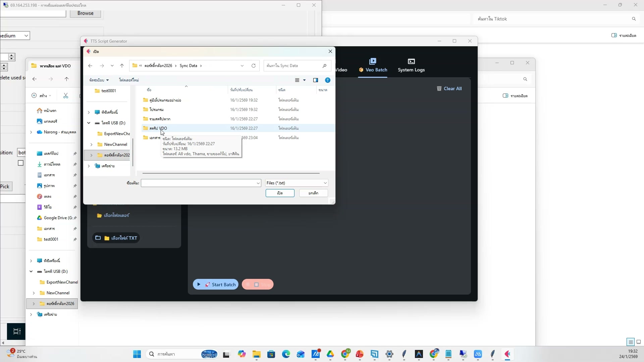
Task: Click the Browse button
Action: click(85, 13)
